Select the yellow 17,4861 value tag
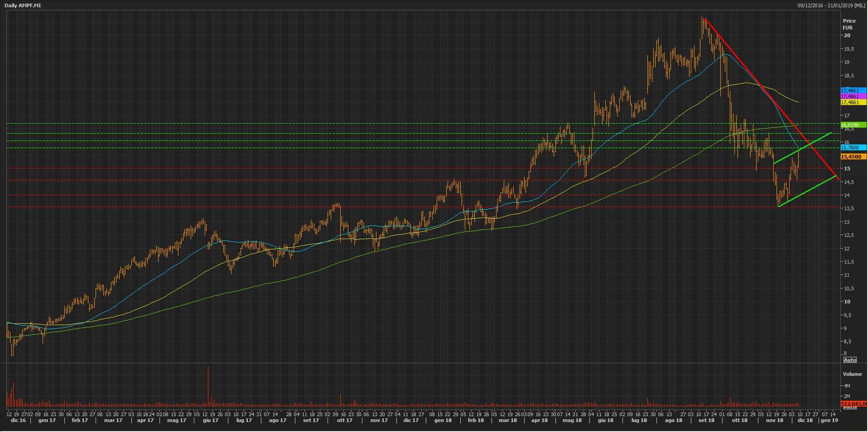Image resolution: width=868 pixels, height=432 pixels. (x=853, y=102)
